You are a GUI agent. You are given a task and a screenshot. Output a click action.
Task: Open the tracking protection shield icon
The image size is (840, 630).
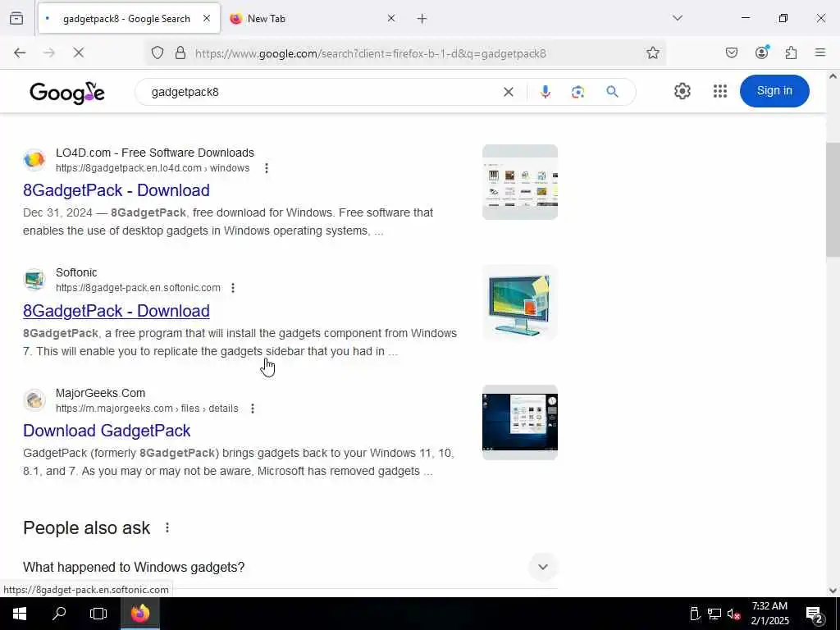[x=157, y=52]
